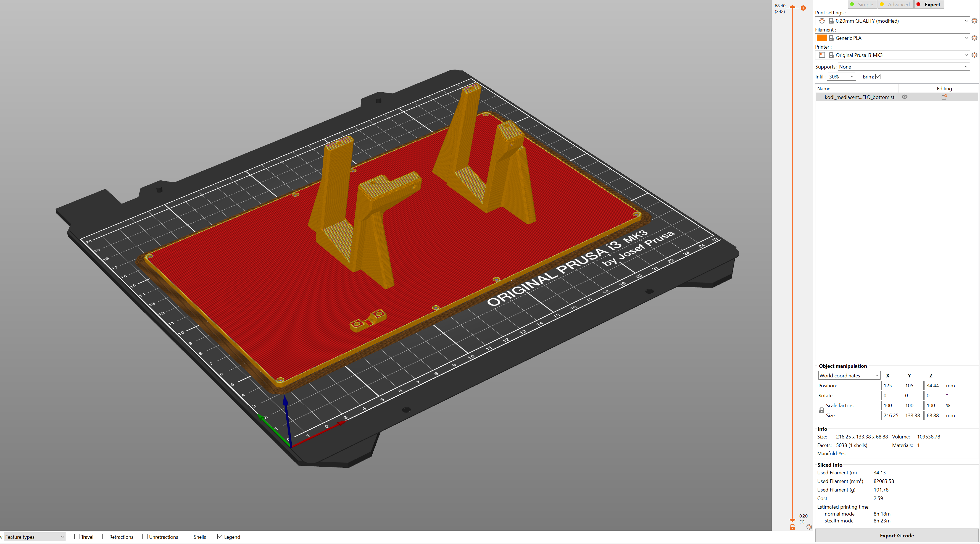Click the '2.59' cost value
This screenshot has height=544, width=980.
878,498
